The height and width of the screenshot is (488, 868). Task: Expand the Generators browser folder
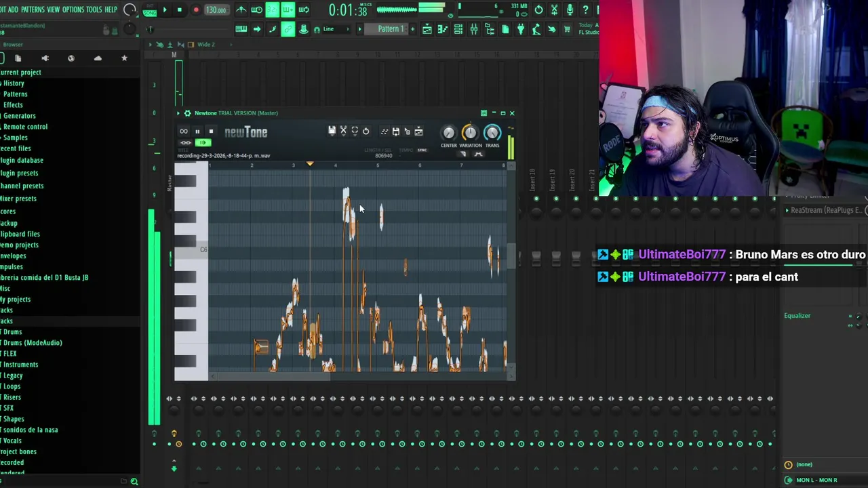[18, 115]
